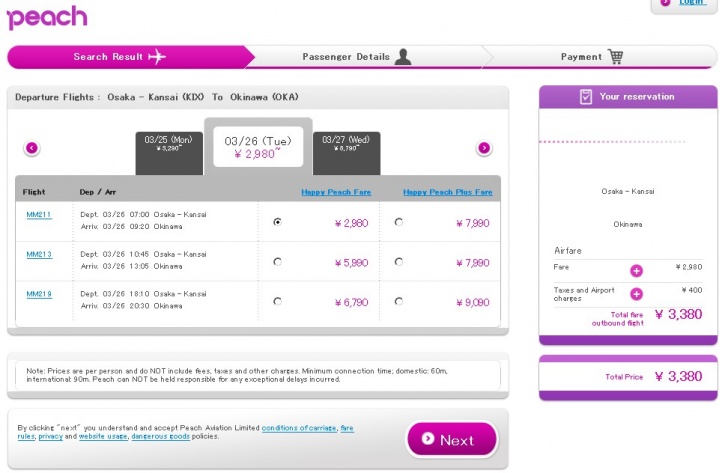Select MM211 Happy Peach Plus Fare ¥7,990

click(399, 222)
